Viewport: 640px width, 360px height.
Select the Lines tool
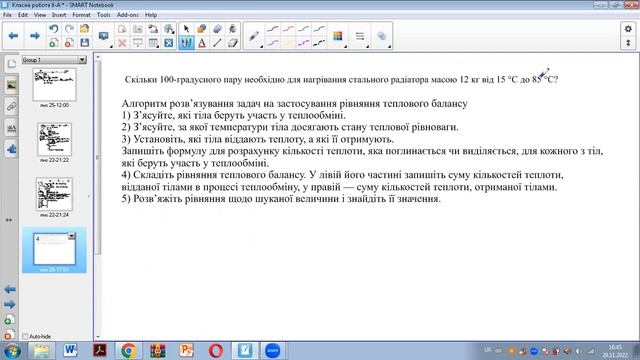(217, 43)
